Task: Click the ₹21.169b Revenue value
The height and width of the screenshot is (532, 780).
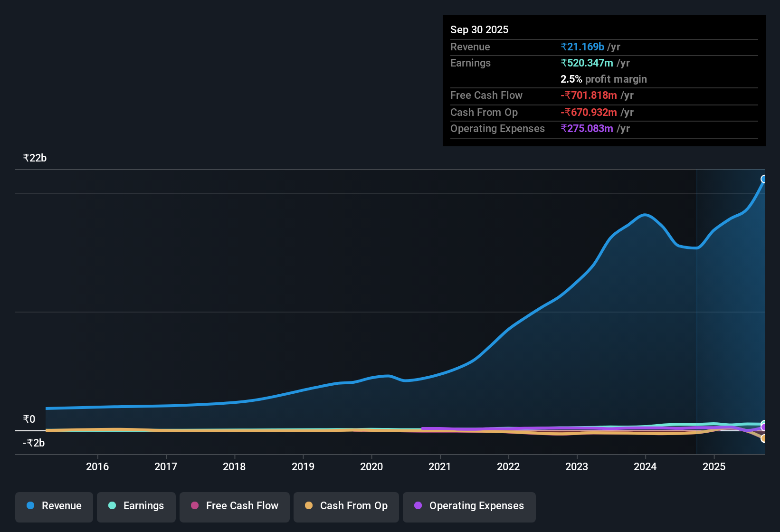Action: pos(583,47)
